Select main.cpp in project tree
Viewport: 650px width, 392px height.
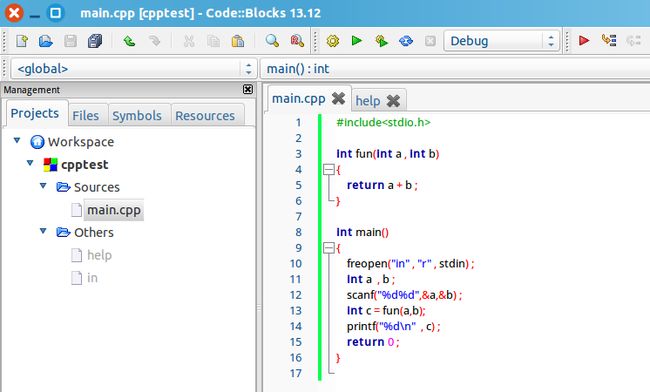point(114,210)
